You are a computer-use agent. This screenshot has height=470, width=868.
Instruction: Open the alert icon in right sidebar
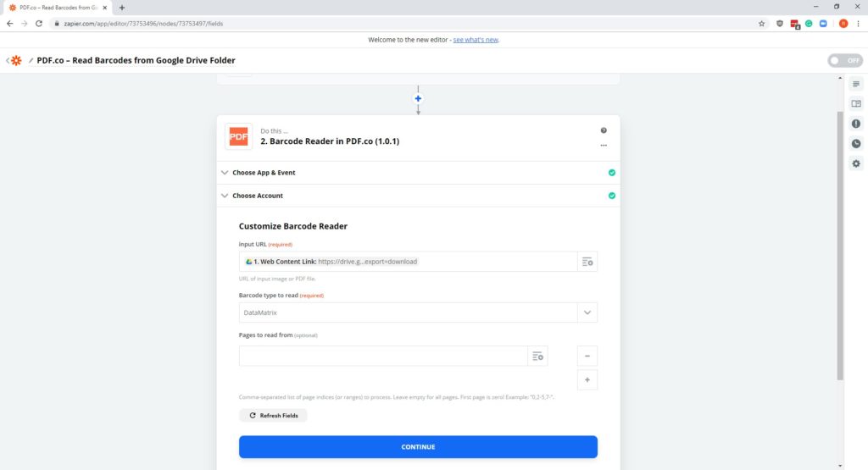[856, 124]
